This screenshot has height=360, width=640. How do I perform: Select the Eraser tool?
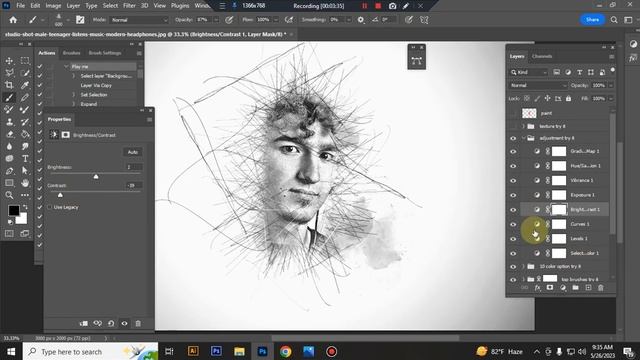point(9,134)
